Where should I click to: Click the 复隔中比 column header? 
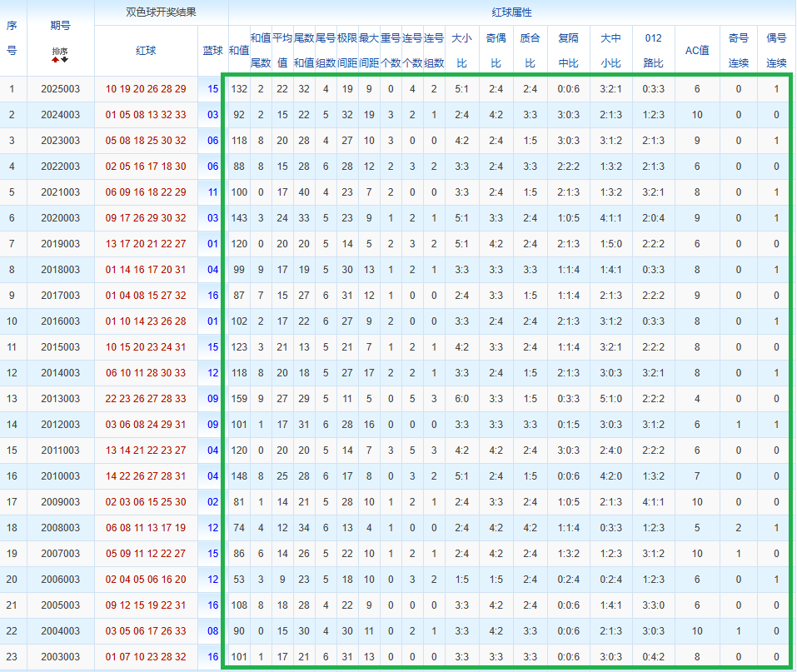click(x=568, y=50)
